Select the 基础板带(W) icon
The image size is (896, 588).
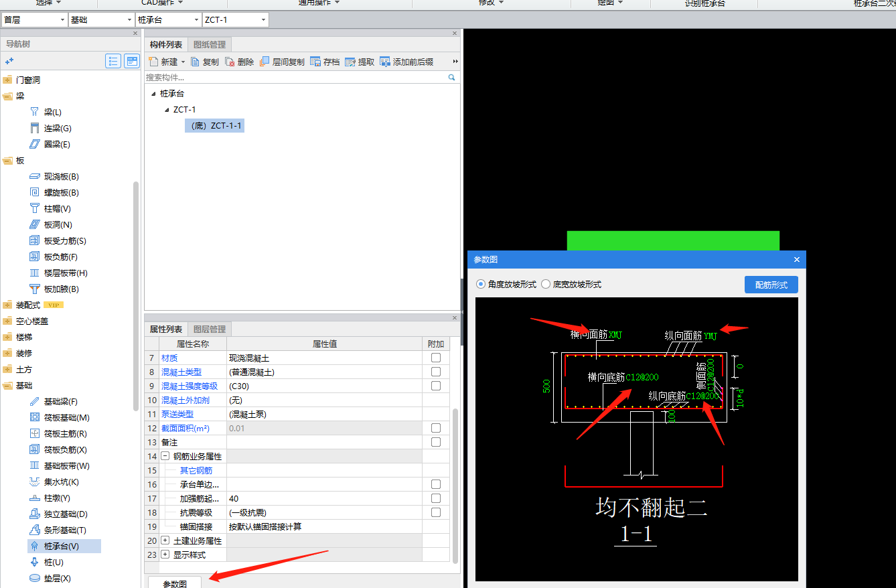pyautogui.click(x=35, y=465)
